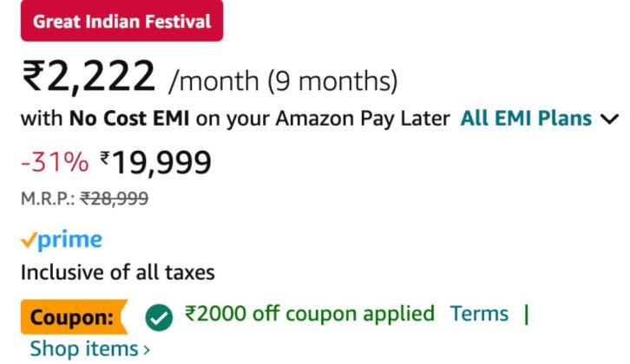The image size is (630, 364).
Task: Click the M.R.P. label
Action: tap(48, 198)
